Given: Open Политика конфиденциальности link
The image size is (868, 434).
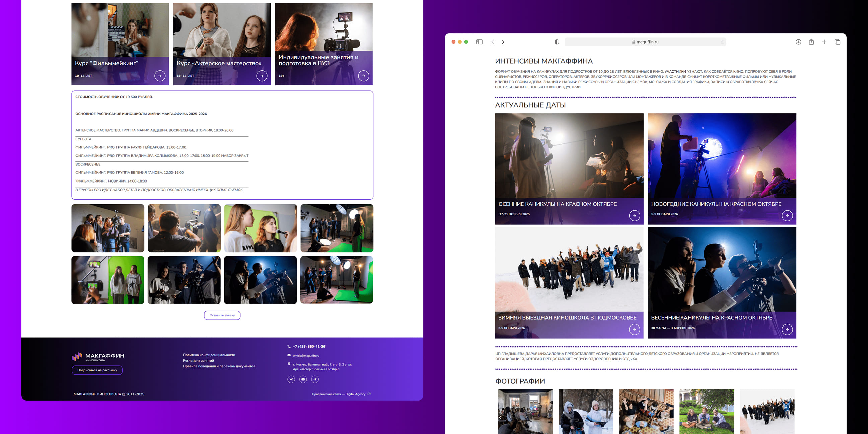Looking at the screenshot, I should (x=209, y=355).
